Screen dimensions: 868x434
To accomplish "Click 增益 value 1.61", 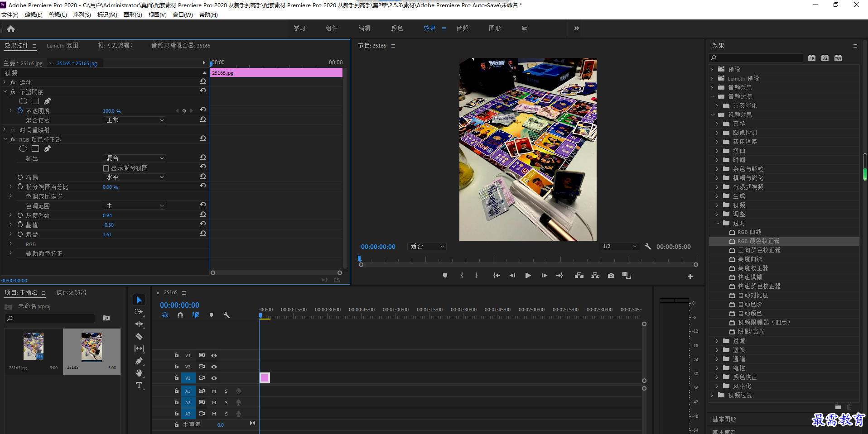I will pyautogui.click(x=107, y=234).
